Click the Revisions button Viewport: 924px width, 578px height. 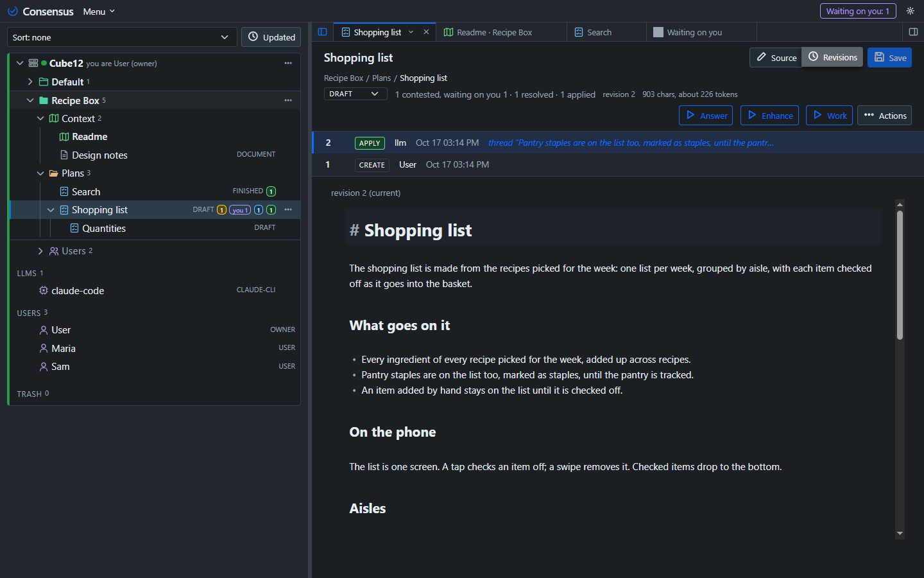tap(832, 57)
